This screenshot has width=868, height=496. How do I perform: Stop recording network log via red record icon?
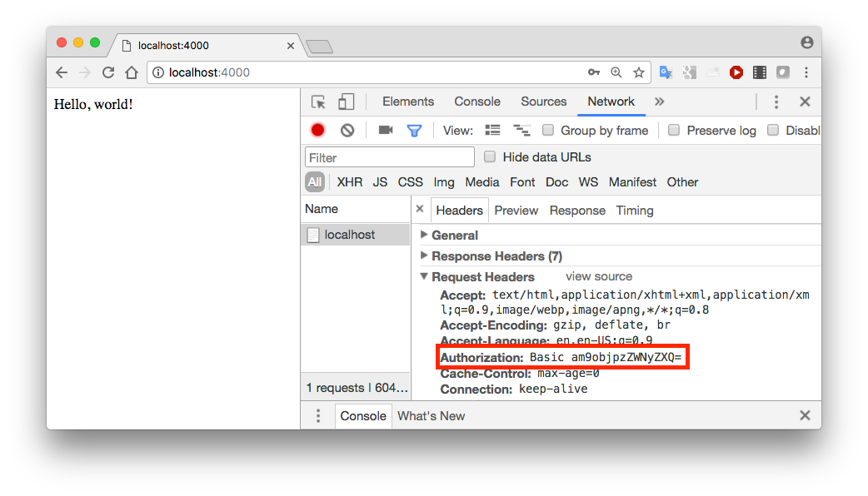(x=317, y=130)
